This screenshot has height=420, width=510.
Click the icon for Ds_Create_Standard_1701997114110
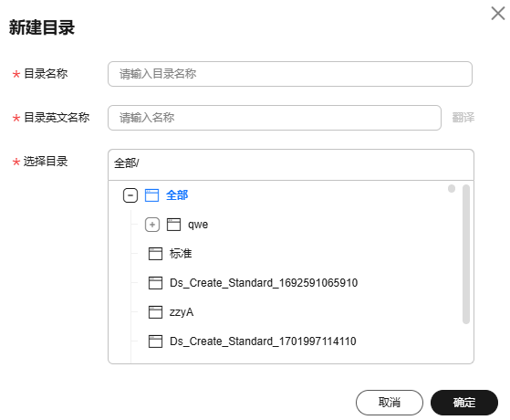tap(155, 341)
